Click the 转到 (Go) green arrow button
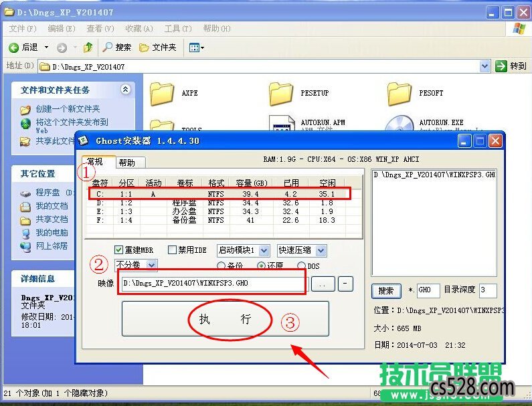 [501, 66]
